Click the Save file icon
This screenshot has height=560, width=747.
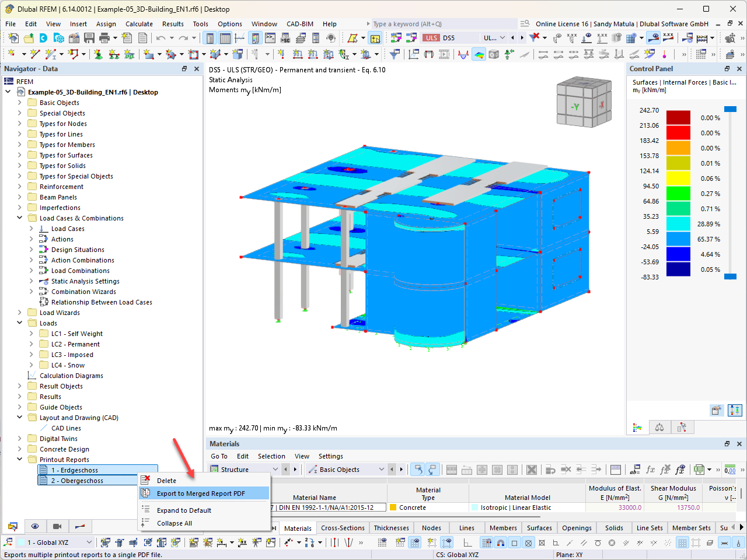coord(89,38)
